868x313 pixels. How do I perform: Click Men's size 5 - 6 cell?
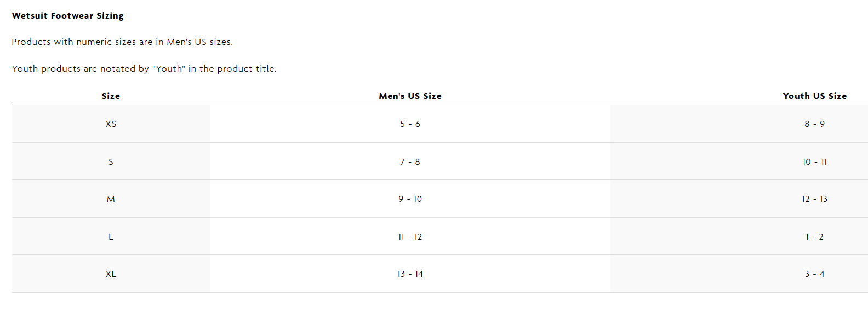point(410,124)
